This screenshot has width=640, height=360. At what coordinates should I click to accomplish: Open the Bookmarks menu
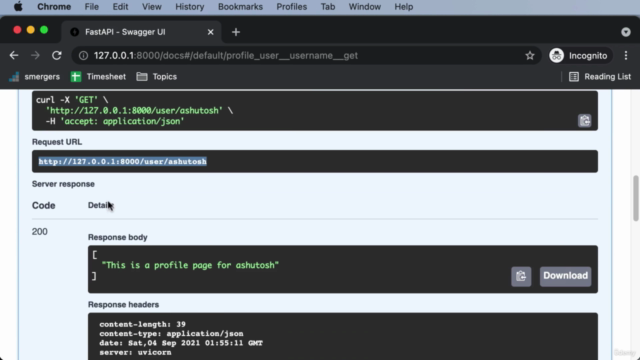(x=240, y=7)
